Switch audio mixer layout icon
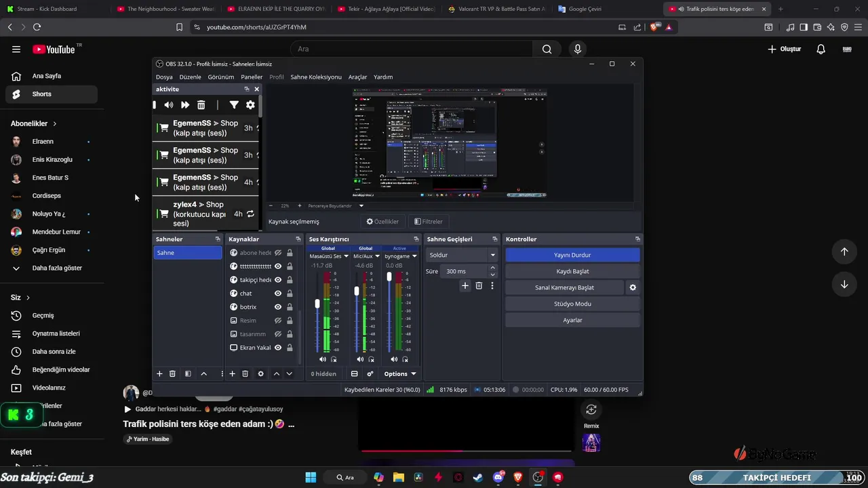 coord(354,373)
